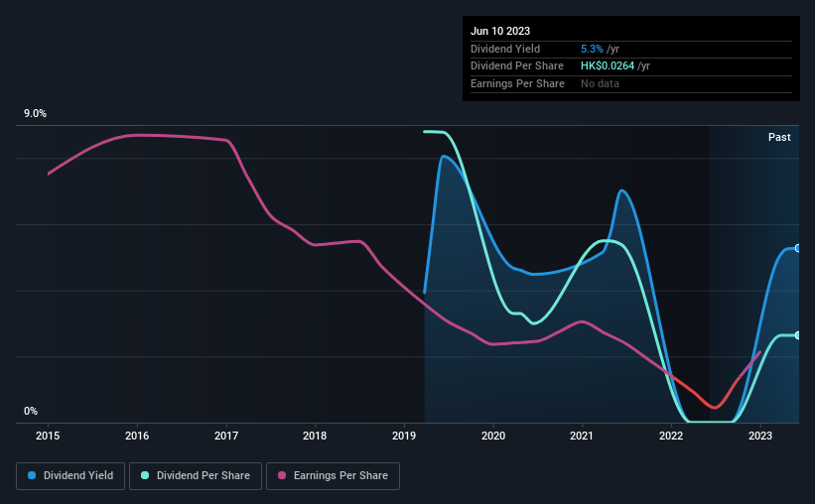Click 'Dividend Yield' label in tooltip

(505, 49)
